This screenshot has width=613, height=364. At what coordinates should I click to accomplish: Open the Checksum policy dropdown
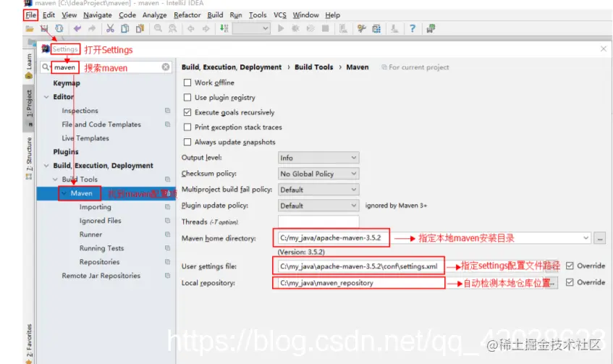coord(318,174)
